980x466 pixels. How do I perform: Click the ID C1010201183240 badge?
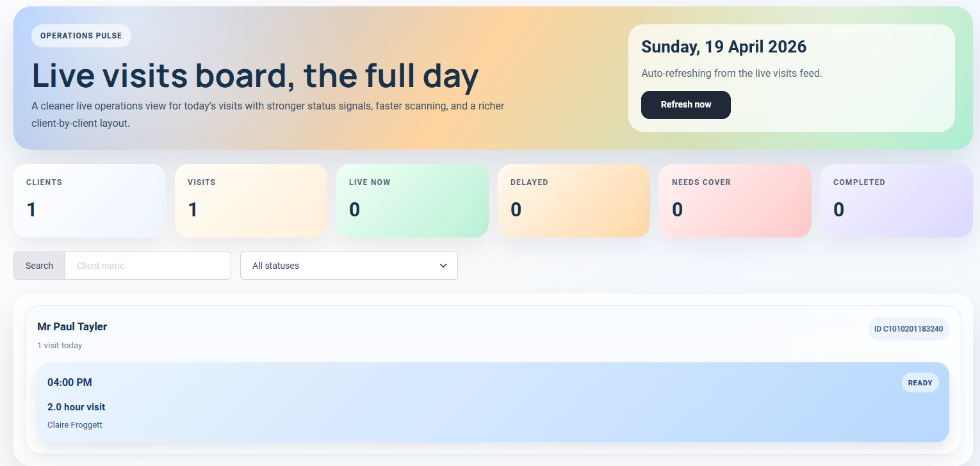pyautogui.click(x=908, y=328)
